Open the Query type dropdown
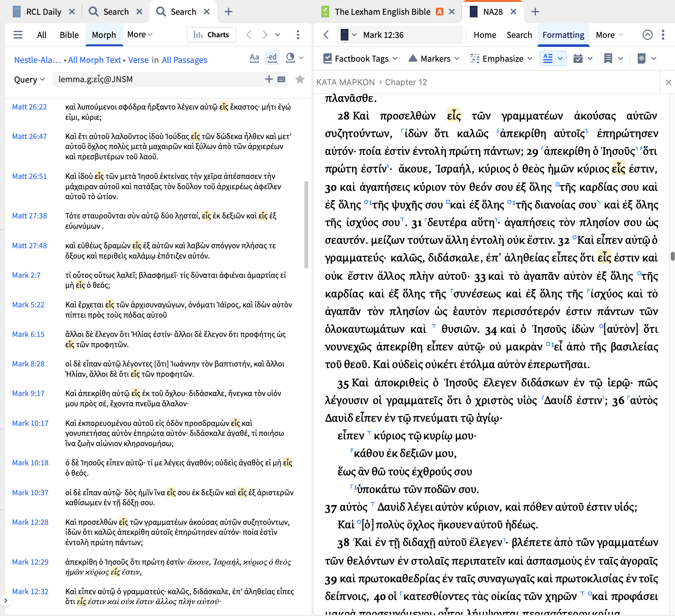 (29, 79)
